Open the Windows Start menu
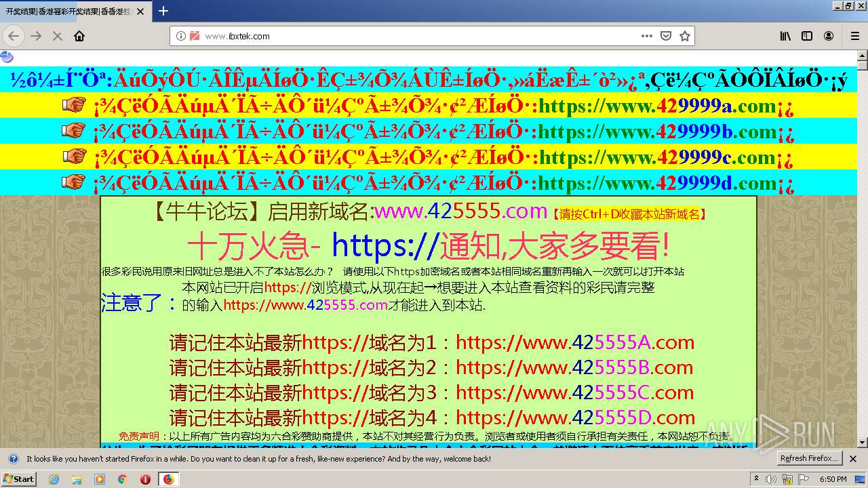868x488 pixels. point(19,479)
